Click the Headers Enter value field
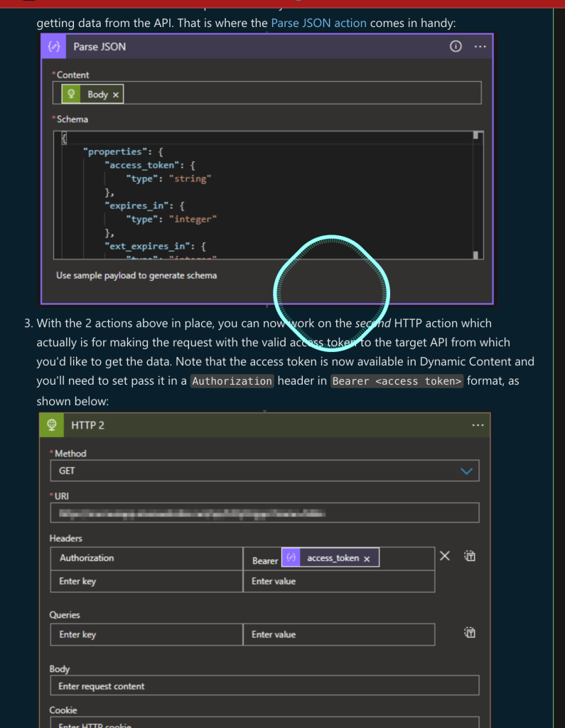565x728 pixels. coord(339,582)
